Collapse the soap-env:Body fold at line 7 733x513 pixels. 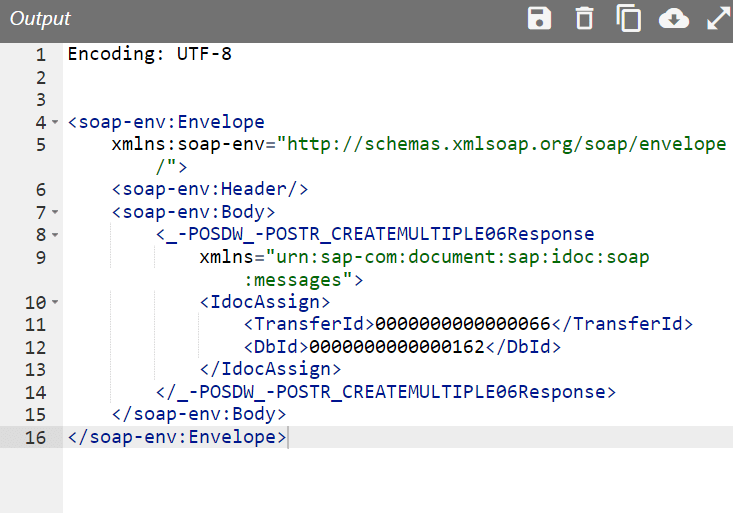pyautogui.click(x=54, y=213)
